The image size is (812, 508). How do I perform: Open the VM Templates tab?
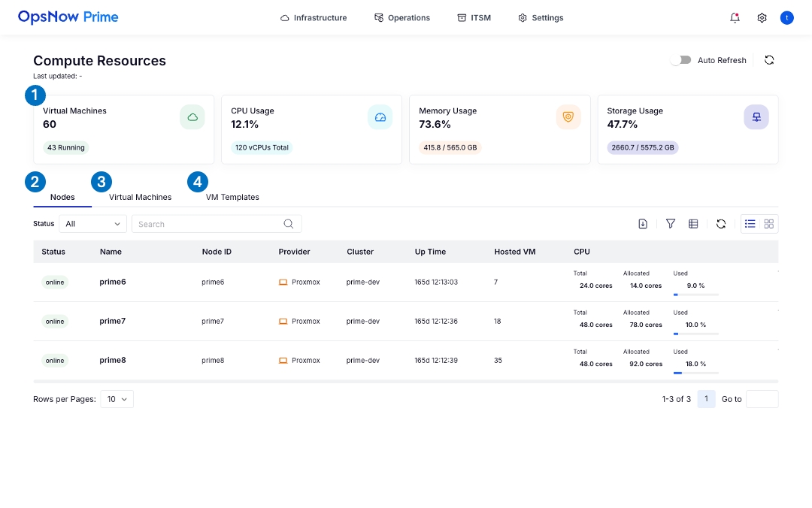tap(232, 197)
